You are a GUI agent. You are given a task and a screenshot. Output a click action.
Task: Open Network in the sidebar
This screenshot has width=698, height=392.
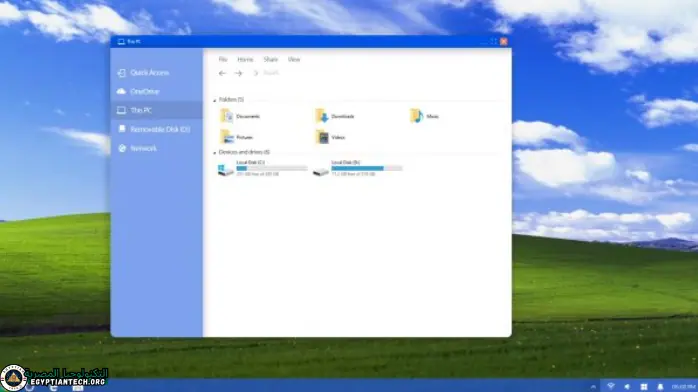(156, 148)
